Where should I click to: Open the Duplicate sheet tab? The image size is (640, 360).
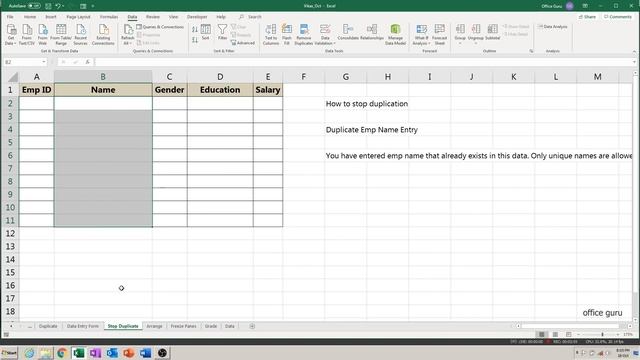48,326
